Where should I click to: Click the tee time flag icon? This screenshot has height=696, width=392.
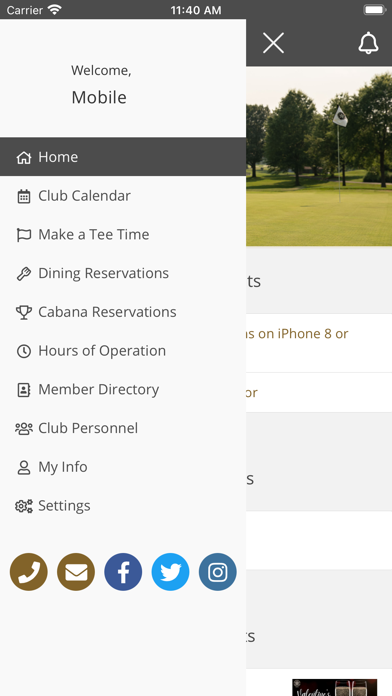coord(24,235)
